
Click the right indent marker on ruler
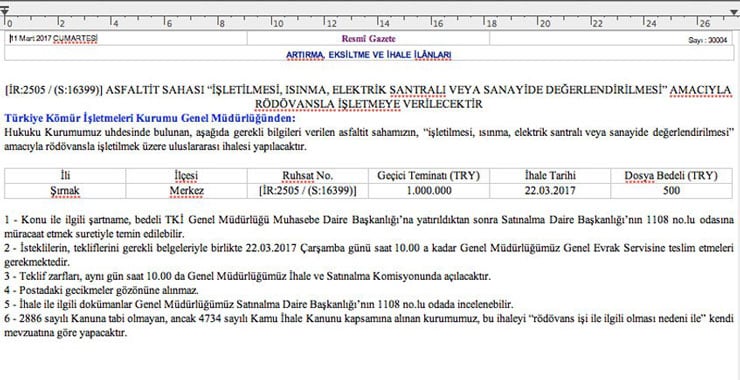pos(735,12)
